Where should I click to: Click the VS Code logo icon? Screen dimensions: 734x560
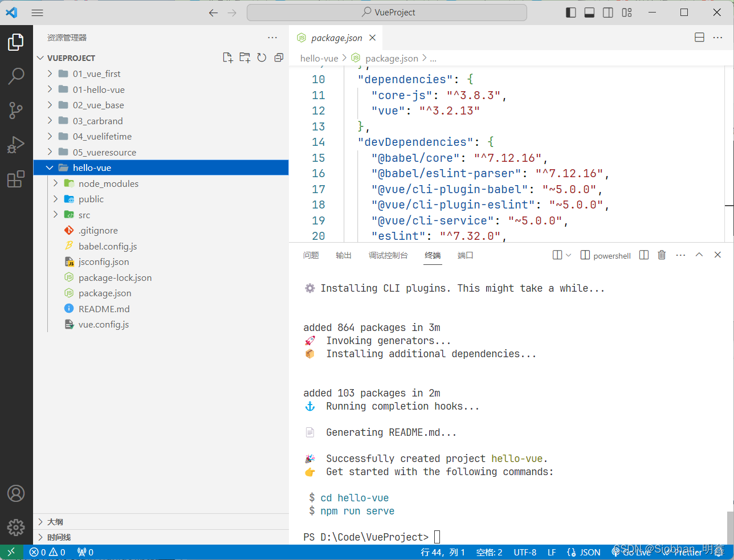(12, 13)
